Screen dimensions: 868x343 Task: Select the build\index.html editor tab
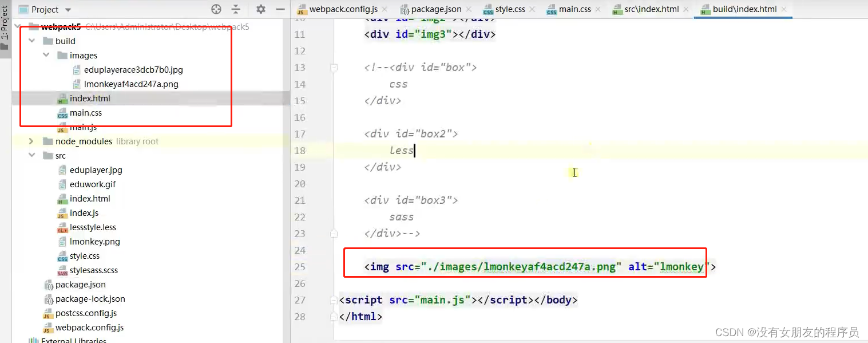[x=744, y=9]
